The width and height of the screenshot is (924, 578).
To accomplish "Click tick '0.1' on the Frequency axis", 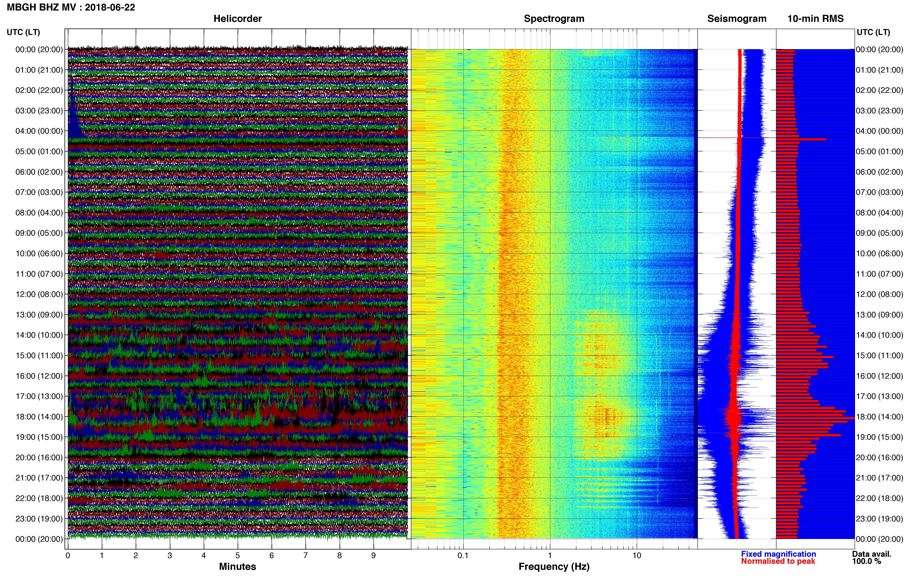I will [x=463, y=556].
